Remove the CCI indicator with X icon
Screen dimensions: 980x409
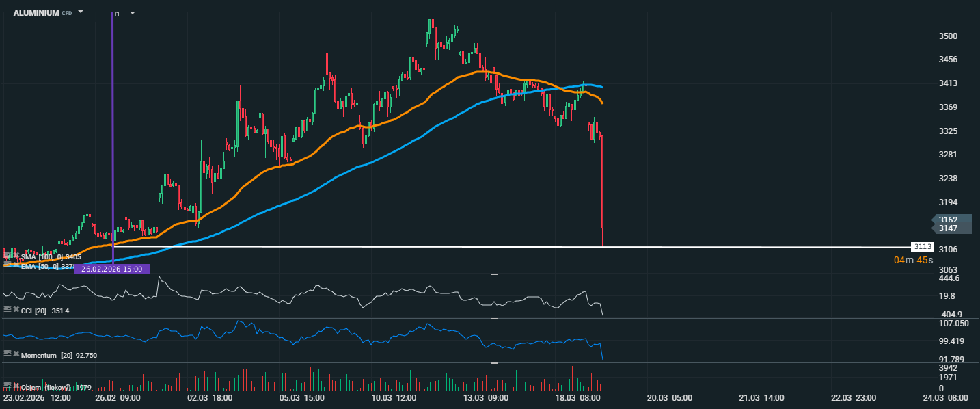pos(16,310)
